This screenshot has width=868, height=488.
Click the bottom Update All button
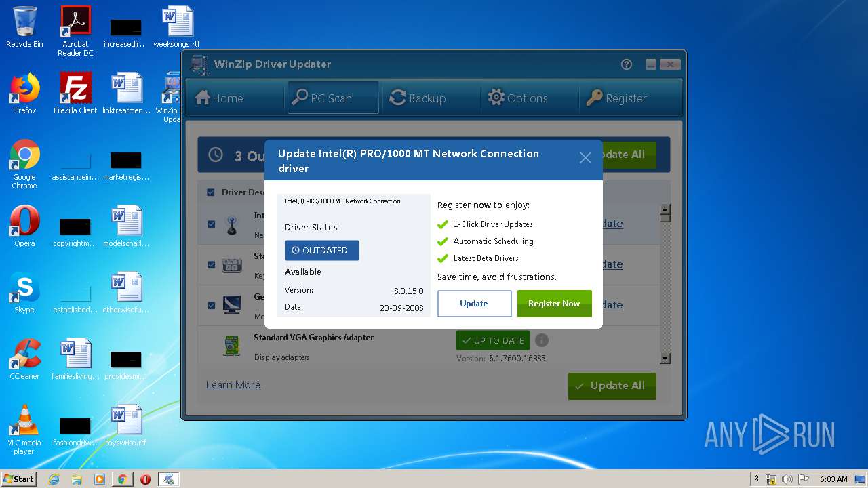click(x=612, y=386)
